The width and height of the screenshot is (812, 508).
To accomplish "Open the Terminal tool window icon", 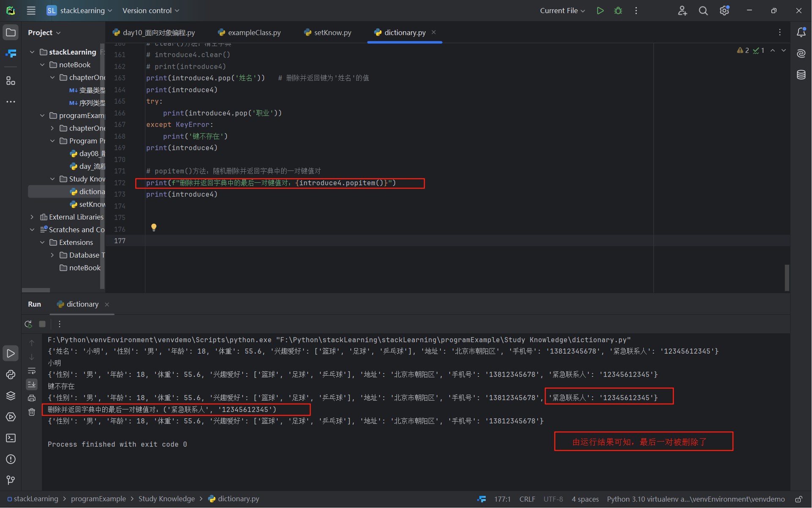I will pyautogui.click(x=11, y=438).
